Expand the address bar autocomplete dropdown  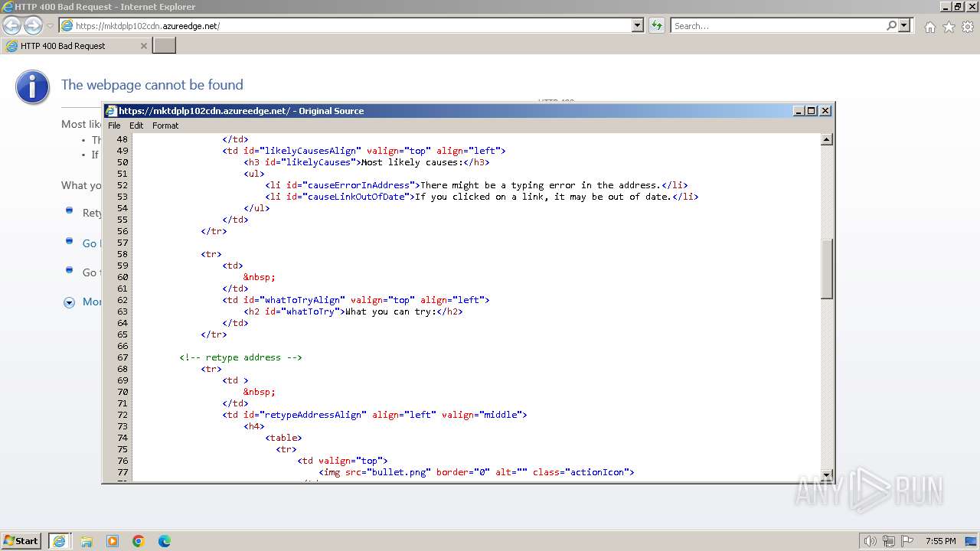[x=638, y=25]
